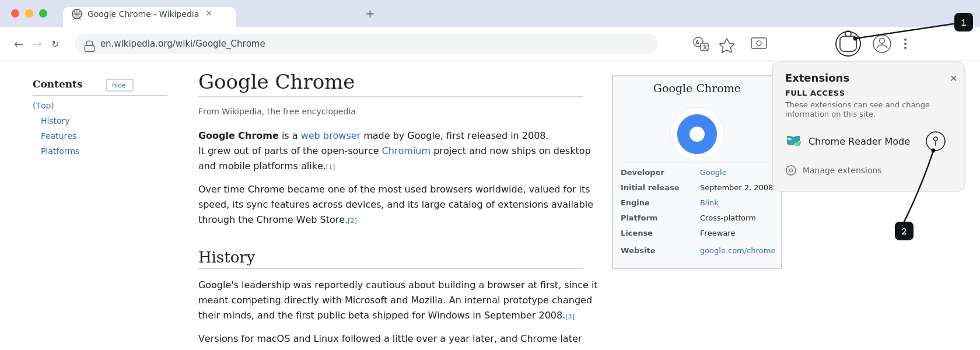980x350 pixels.
Task: Open the google.com/chrome website link
Action: click(x=738, y=250)
